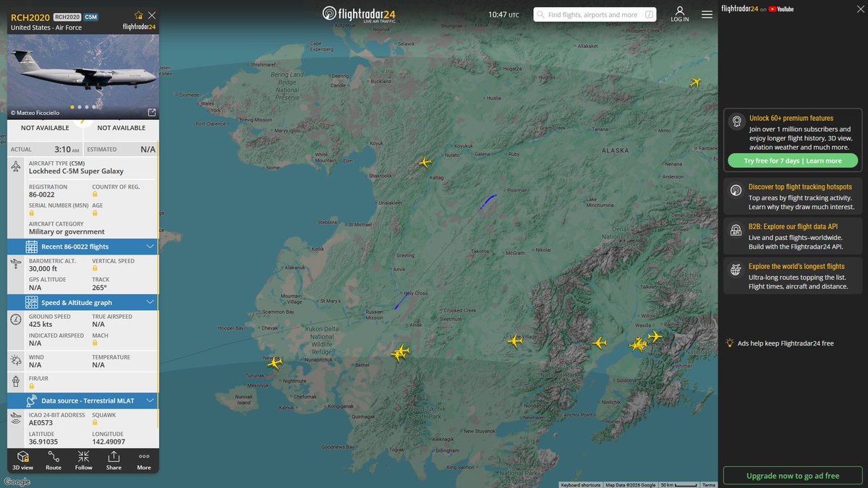This screenshot has width=868, height=488.
Task: Show the last aircraft photo carousel dot
Action: [x=93, y=107]
